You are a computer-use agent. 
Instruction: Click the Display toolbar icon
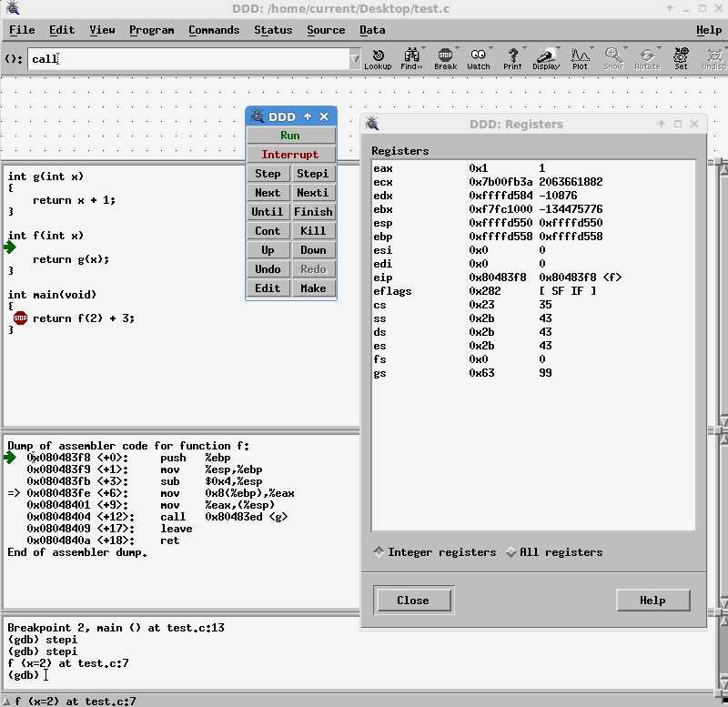click(x=545, y=59)
